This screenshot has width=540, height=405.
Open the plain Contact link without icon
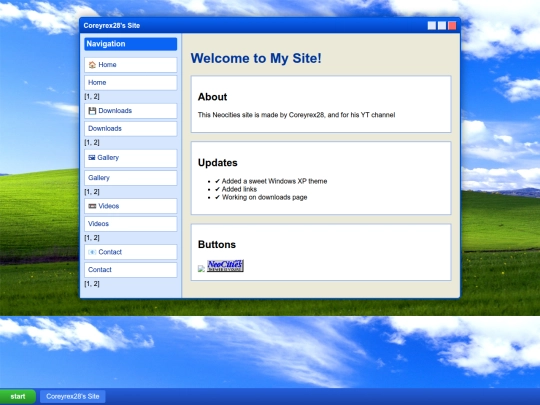(x=131, y=270)
